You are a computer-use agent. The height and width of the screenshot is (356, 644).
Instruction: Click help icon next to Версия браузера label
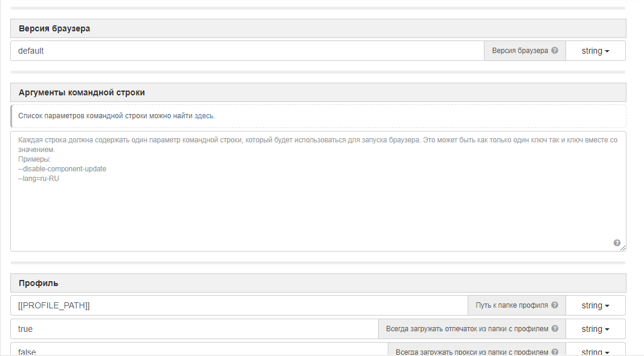pos(555,51)
